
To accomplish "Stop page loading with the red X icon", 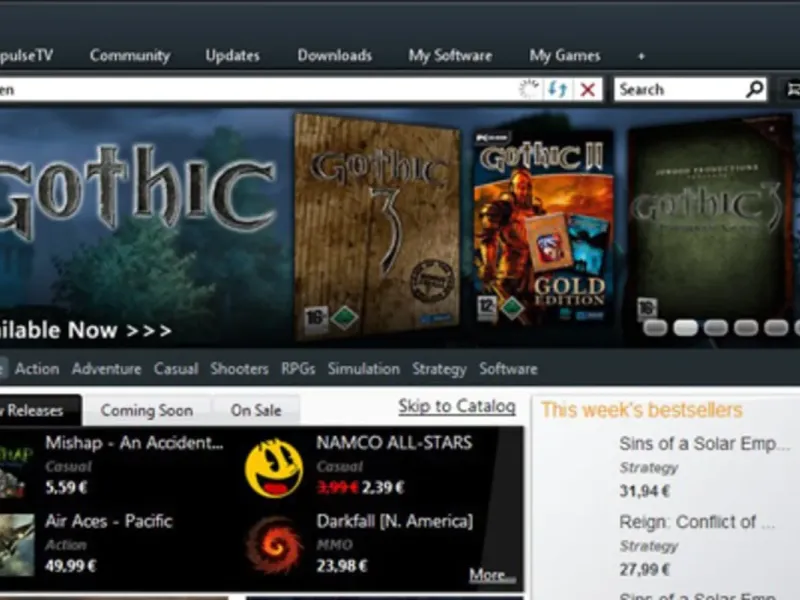I will [x=588, y=90].
